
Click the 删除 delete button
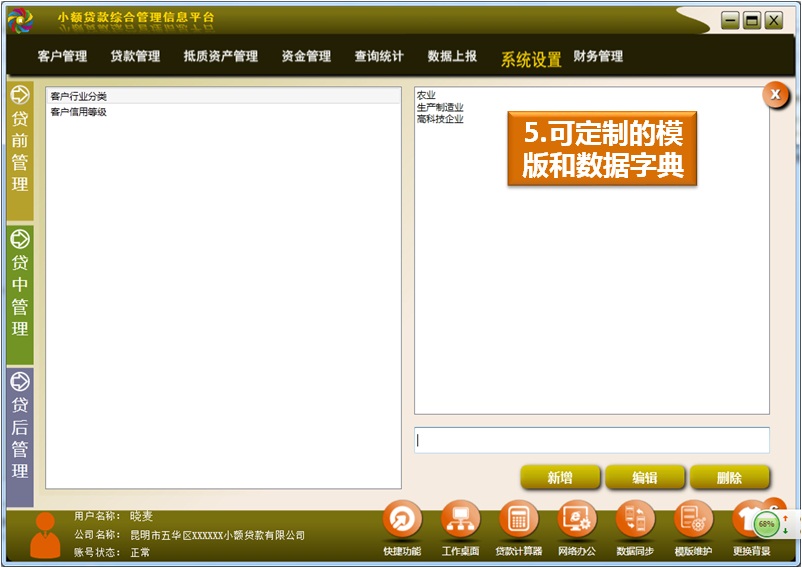[x=730, y=478]
